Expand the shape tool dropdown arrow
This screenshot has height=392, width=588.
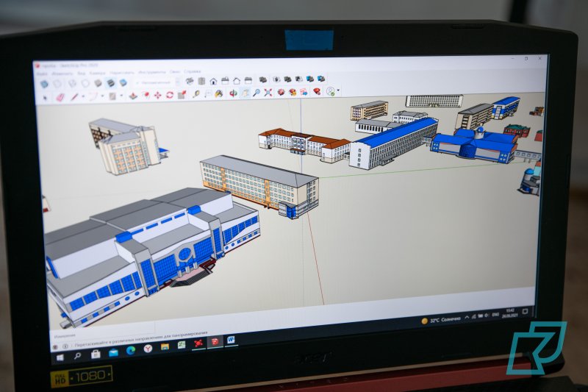click(122, 96)
